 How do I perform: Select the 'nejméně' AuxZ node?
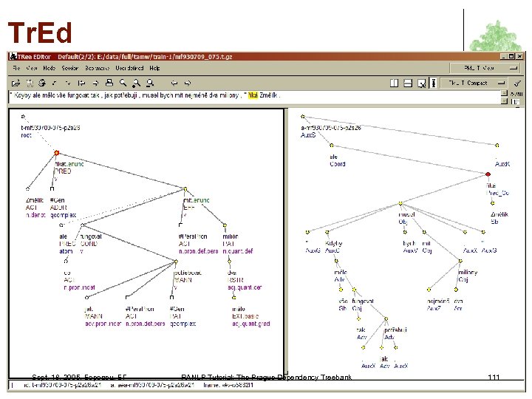pos(429,290)
